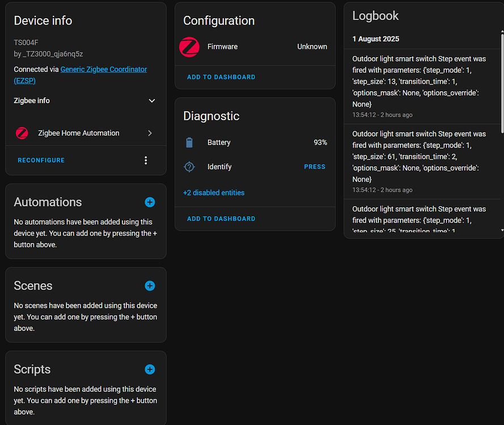This screenshot has width=504, height=425.
Task: Click the Zigbee Home Automation logo icon
Action: pyautogui.click(x=22, y=133)
